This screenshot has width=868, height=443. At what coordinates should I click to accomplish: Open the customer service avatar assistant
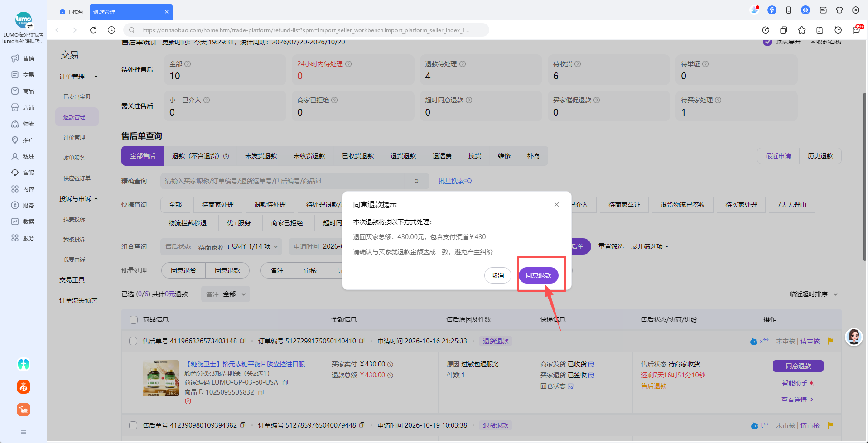854,337
